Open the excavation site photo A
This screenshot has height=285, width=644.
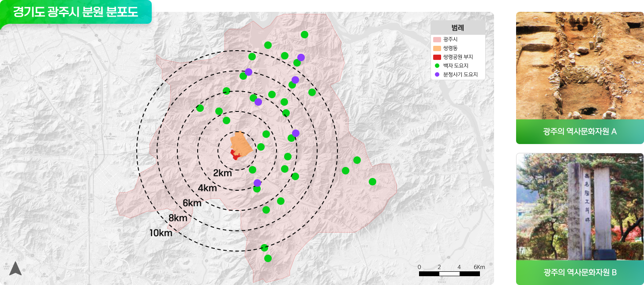tap(580, 65)
